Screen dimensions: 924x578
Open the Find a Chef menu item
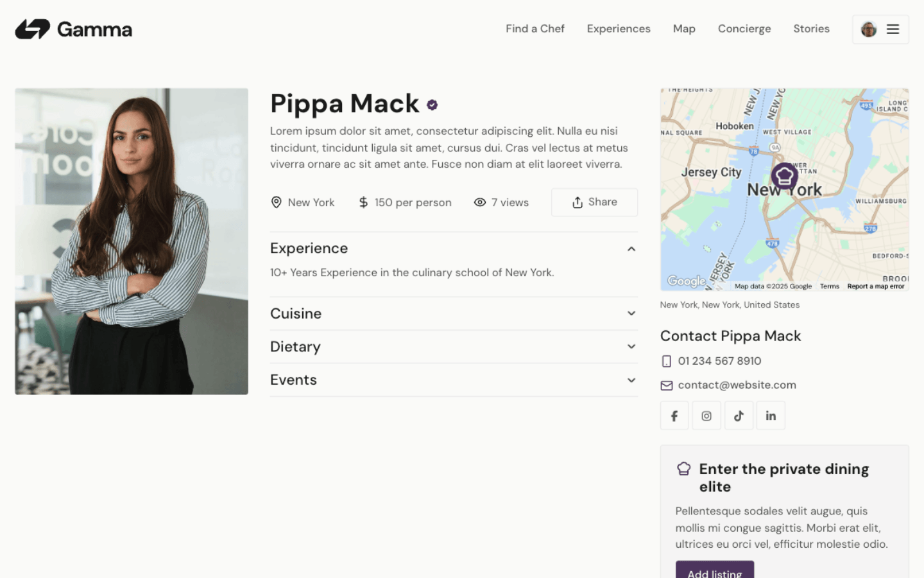pos(535,29)
